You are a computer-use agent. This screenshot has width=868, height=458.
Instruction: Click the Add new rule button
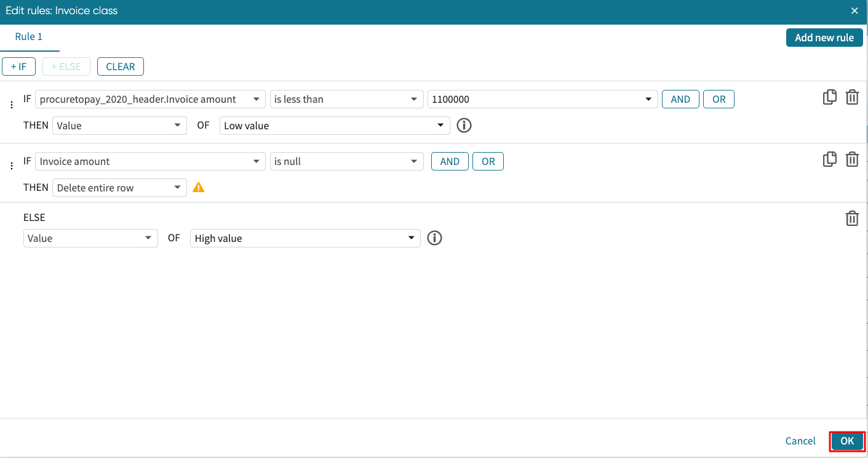[824, 38]
